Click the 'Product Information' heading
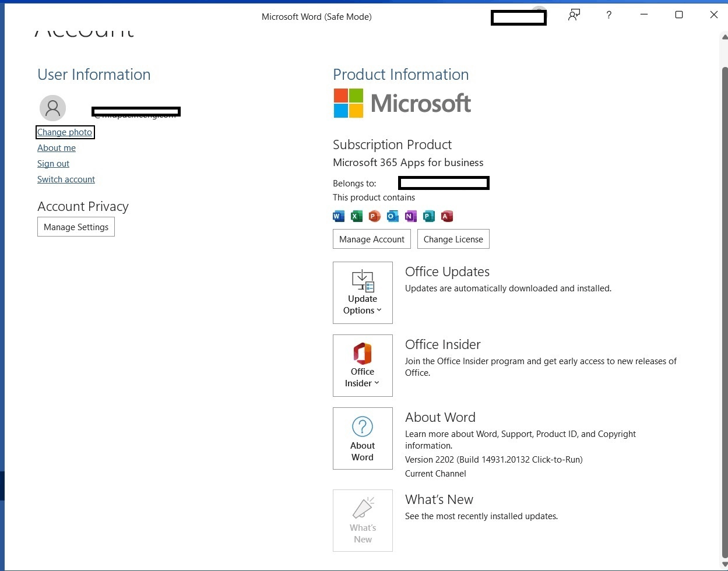This screenshot has width=728, height=571. click(400, 75)
